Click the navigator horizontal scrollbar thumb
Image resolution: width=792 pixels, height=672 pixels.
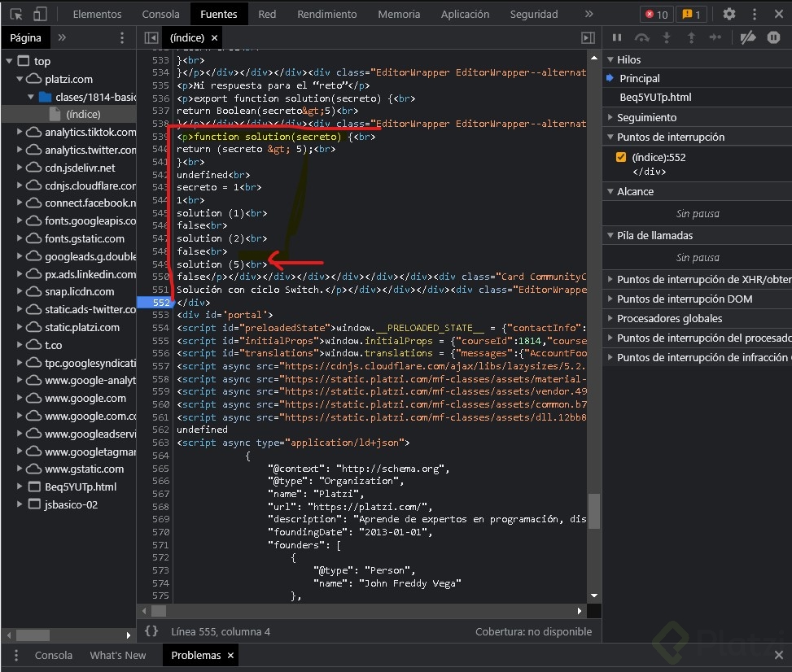[33, 635]
